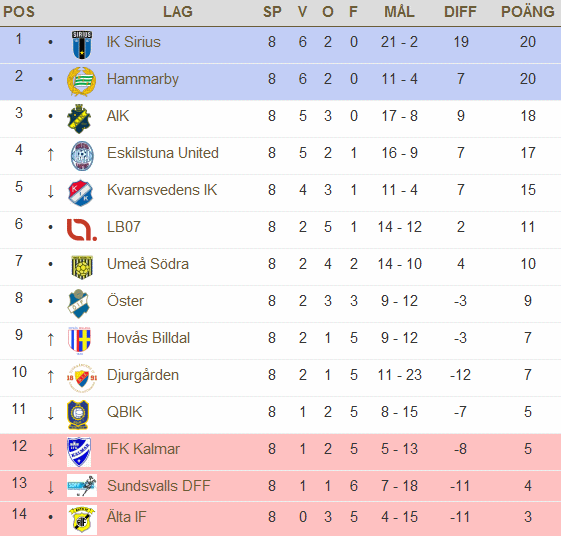Image resolution: width=561 pixels, height=536 pixels.
Task: Click the red LB07 logo
Action: point(82,230)
